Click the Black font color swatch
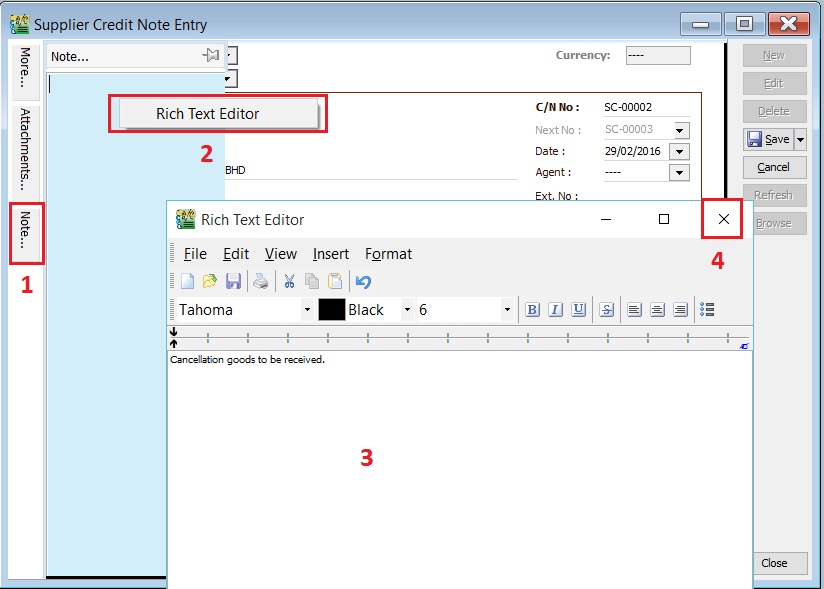This screenshot has height=589, width=824. coord(332,309)
